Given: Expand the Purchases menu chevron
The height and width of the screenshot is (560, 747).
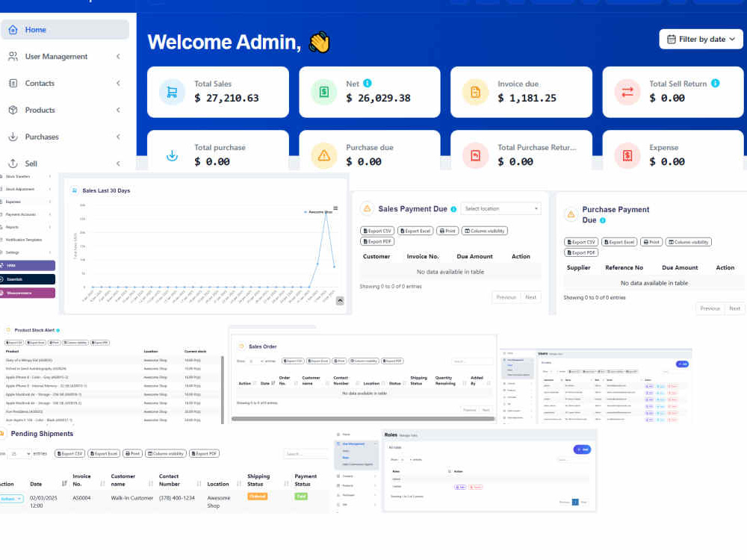Looking at the screenshot, I should [x=118, y=137].
